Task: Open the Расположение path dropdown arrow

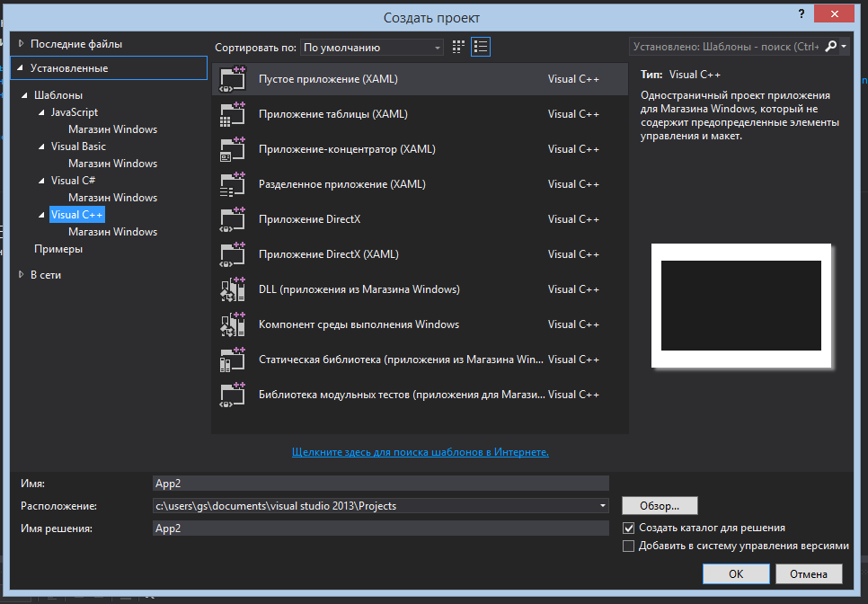Action: coord(603,506)
